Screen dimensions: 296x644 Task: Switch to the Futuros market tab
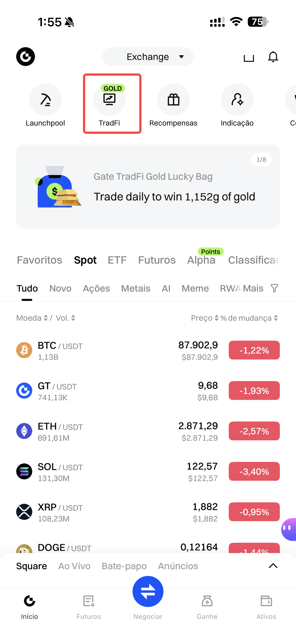tap(157, 260)
